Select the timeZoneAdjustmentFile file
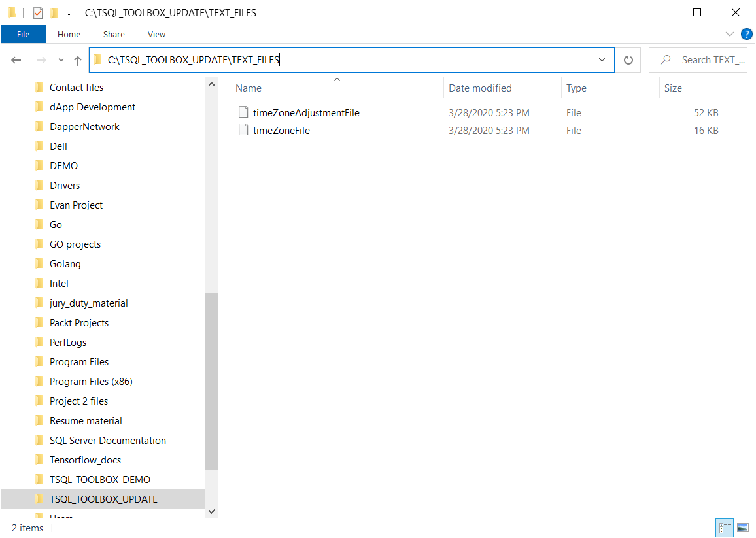 tap(306, 113)
